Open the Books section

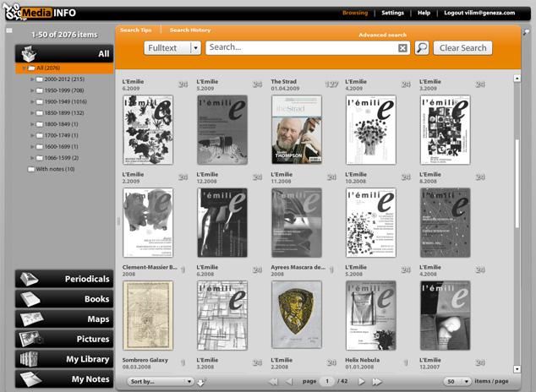coord(64,299)
